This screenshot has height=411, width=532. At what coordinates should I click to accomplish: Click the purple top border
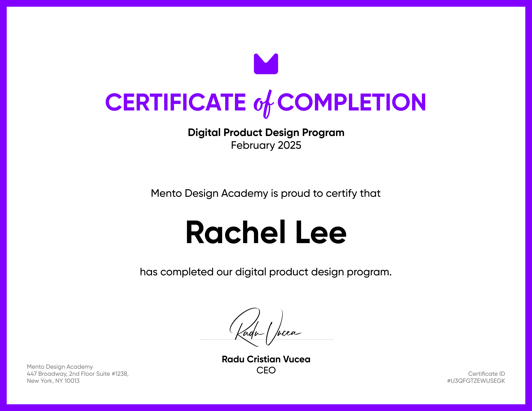[x=266, y=3]
